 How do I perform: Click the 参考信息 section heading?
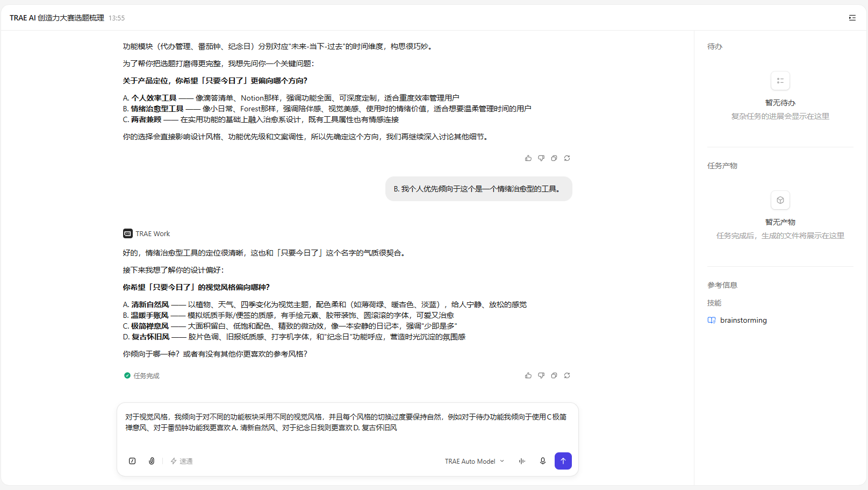point(722,285)
